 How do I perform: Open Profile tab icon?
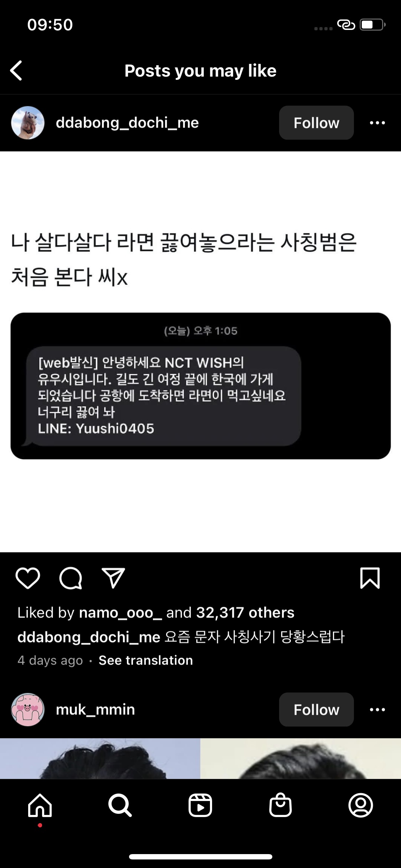click(x=361, y=805)
